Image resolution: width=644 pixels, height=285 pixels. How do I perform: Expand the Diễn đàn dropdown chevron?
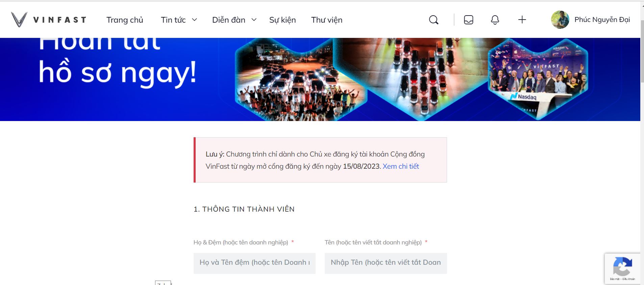click(254, 20)
